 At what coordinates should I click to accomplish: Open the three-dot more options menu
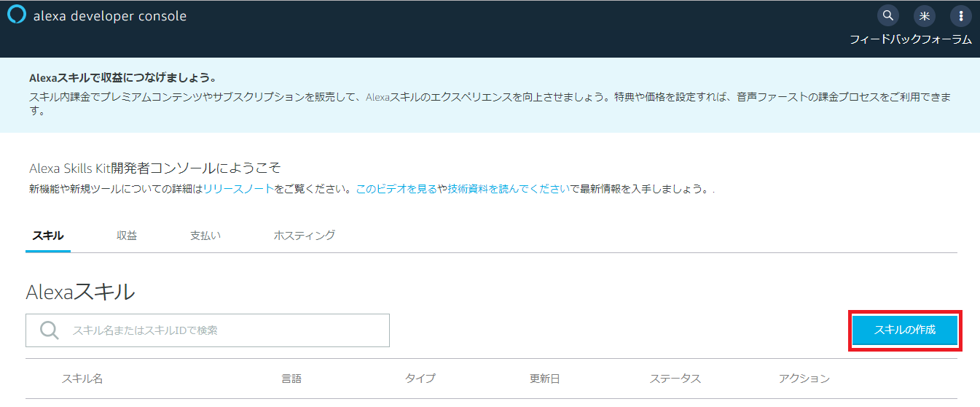point(960,15)
